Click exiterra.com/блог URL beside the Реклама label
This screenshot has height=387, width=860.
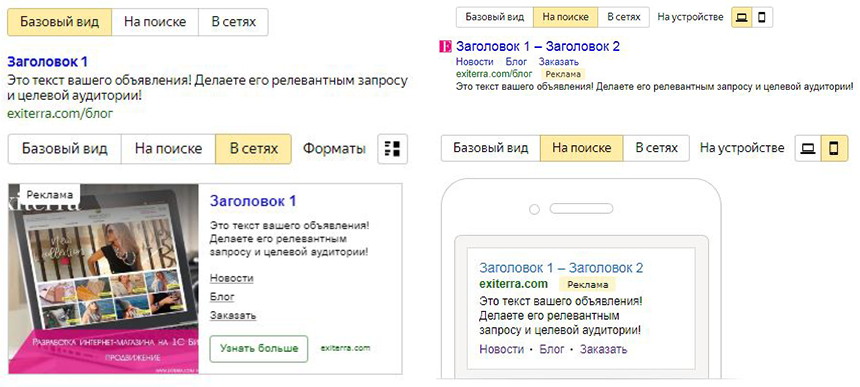[494, 73]
